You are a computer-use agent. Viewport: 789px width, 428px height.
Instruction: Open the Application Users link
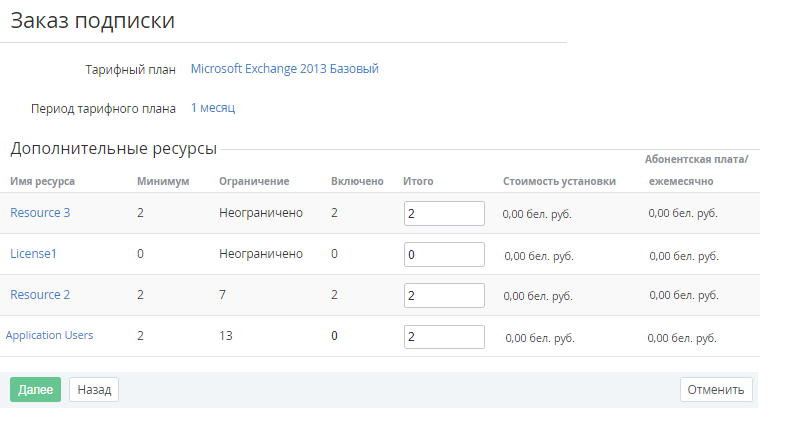[x=50, y=336]
